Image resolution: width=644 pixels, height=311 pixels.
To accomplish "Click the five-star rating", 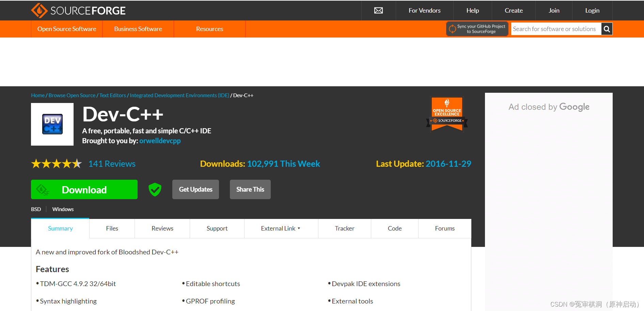I will coord(57,164).
